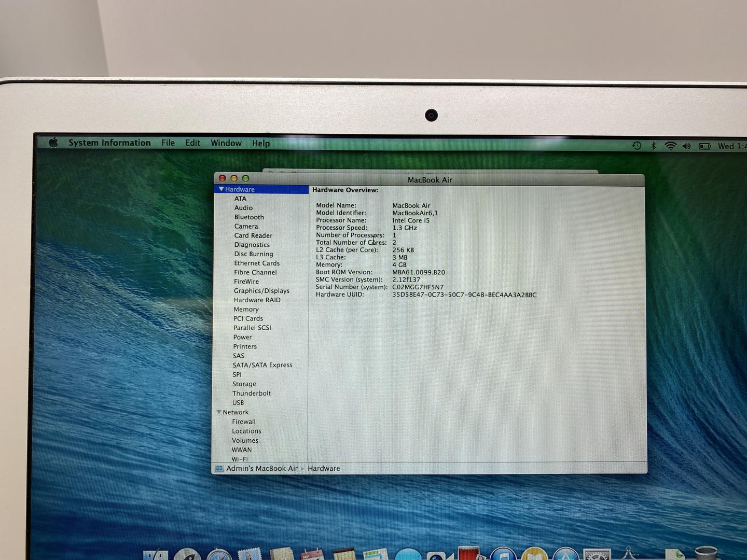Select PCI Cards in the sidebar
The width and height of the screenshot is (747, 560).
(x=248, y=319)
